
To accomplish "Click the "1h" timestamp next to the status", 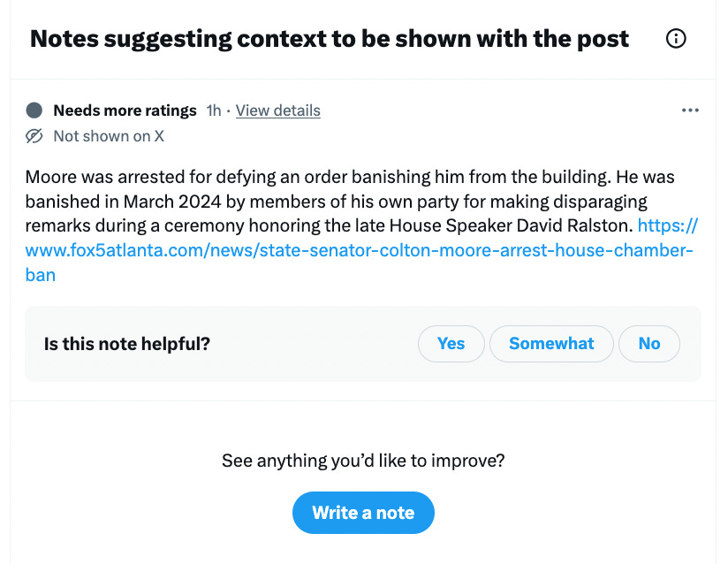I will (213, 110).
